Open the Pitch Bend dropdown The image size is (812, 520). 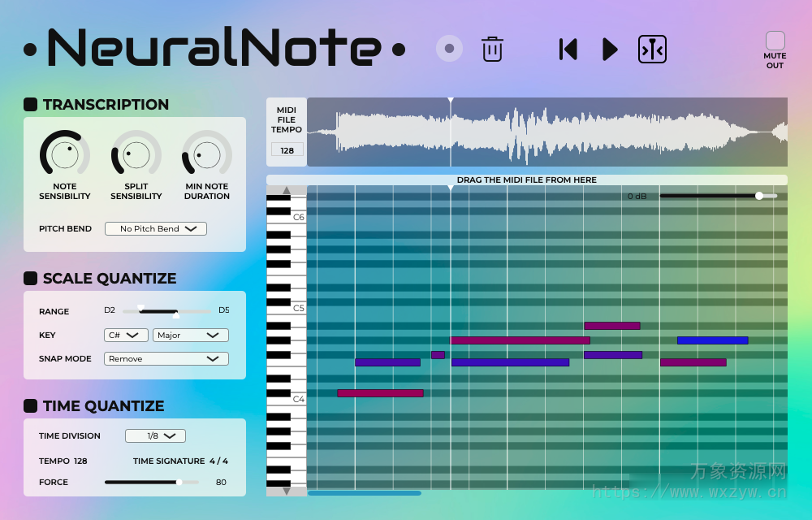point(155,228)
